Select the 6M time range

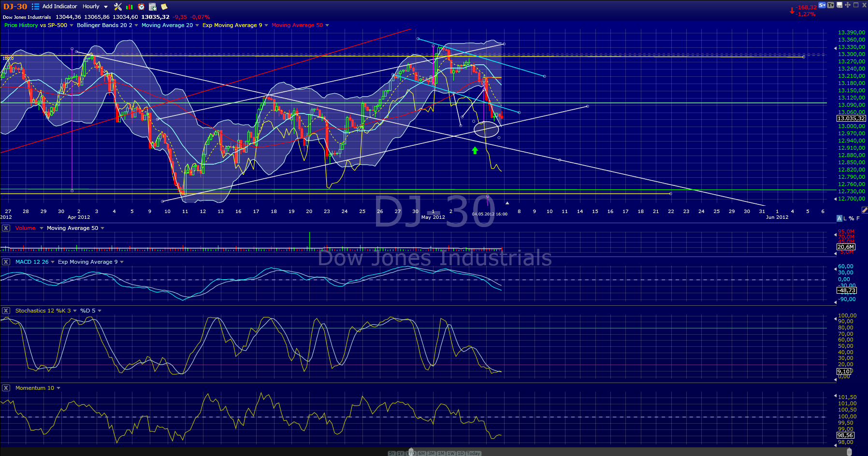point(421,454)
